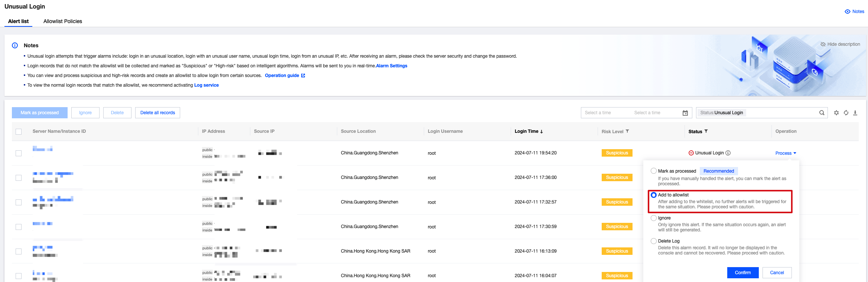Open the calendar icon in the time picker
This screenshot has width=868, height=282.
pyautogui.click(x=685, y=113)
